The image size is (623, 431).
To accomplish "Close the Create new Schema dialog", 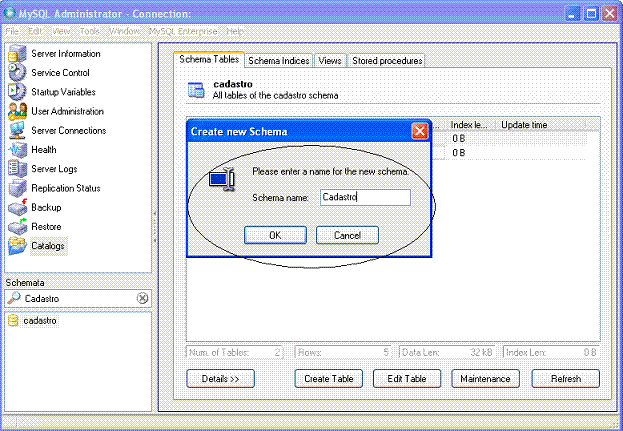I will click(420, 131).
